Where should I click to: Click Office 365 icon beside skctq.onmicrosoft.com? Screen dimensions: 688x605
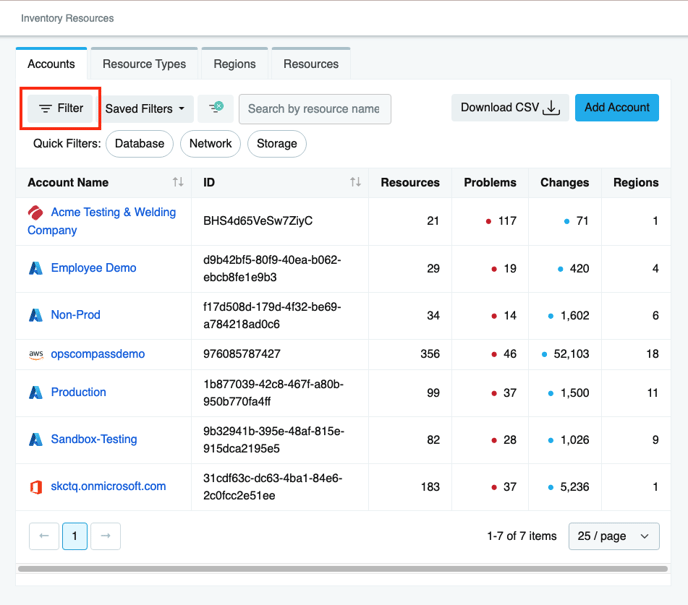coord(36,487)
